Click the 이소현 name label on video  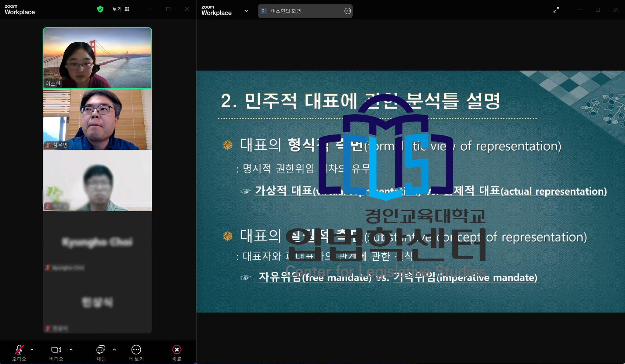coord(53,84)
